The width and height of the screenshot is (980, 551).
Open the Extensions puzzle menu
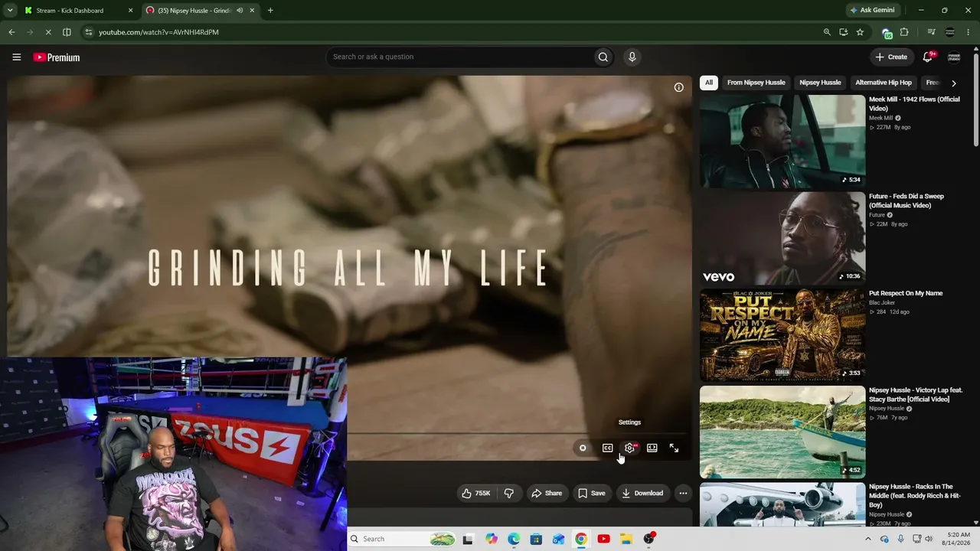[904, 32]
